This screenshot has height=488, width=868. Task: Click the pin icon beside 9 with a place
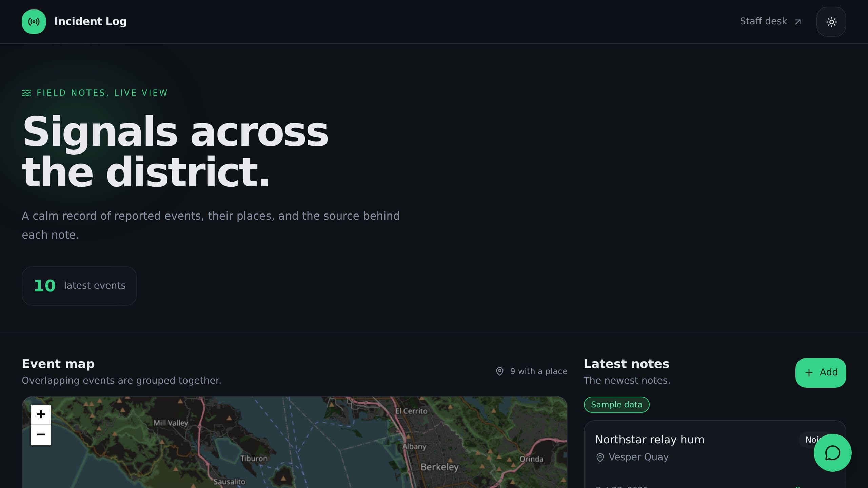pyautogui.click(x=499, y=371)
